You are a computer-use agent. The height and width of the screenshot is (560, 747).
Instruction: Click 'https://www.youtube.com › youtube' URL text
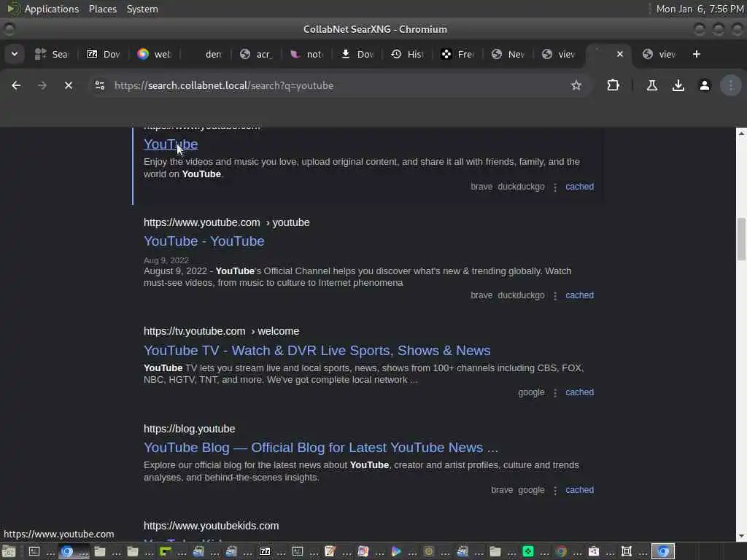click(x=227, y=222)
